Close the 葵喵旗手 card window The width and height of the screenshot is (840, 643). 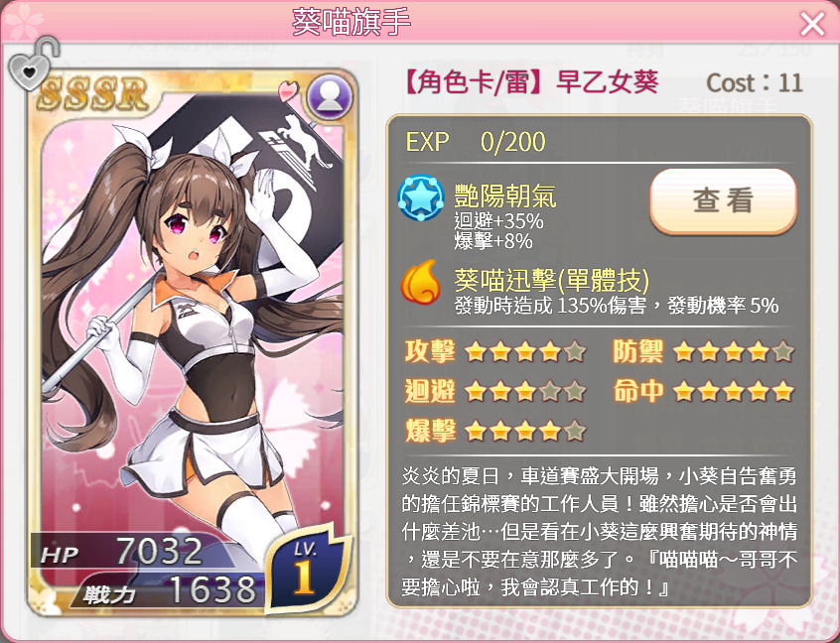[x=812, y=24]
